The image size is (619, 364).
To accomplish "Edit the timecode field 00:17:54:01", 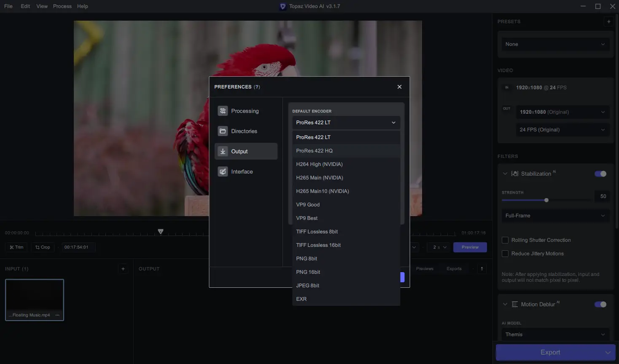I will pyautogui.click(x=78, y=247).
